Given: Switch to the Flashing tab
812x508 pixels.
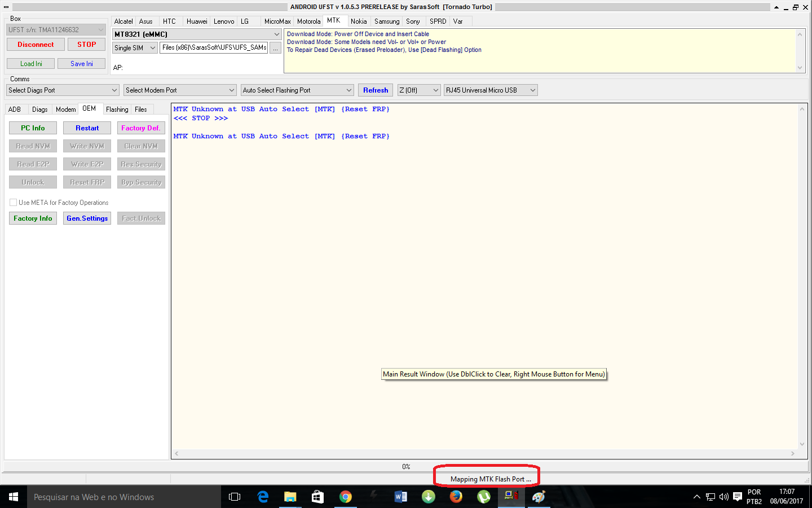Looking at the screenshot, I should pyautogui.click(x=117, y=110).
